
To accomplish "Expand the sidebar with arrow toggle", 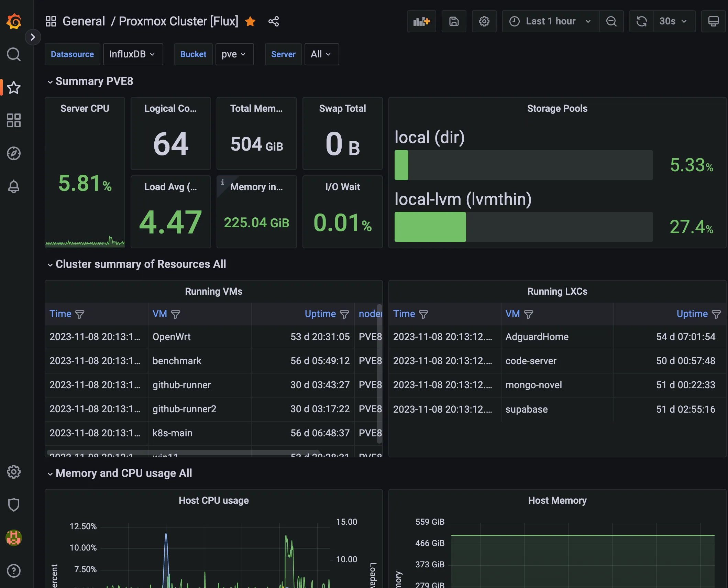I will click(33, 37).
